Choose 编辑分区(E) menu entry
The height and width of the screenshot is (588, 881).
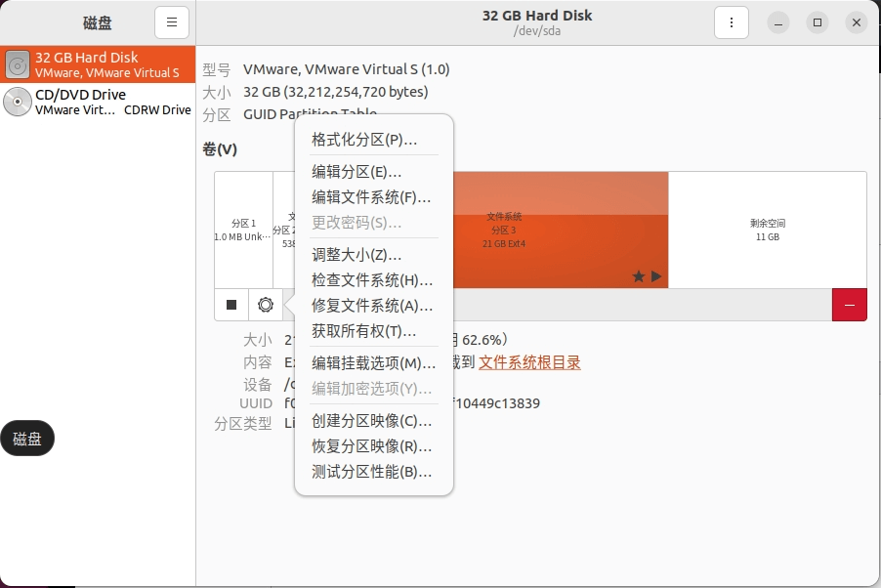tap(357, 172)
